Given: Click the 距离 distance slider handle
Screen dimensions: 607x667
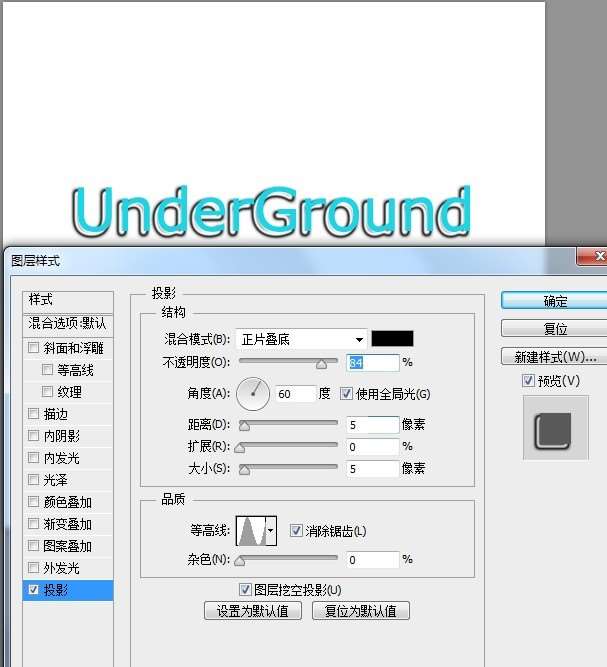Looking at the screenshot, I should [244, 426].
